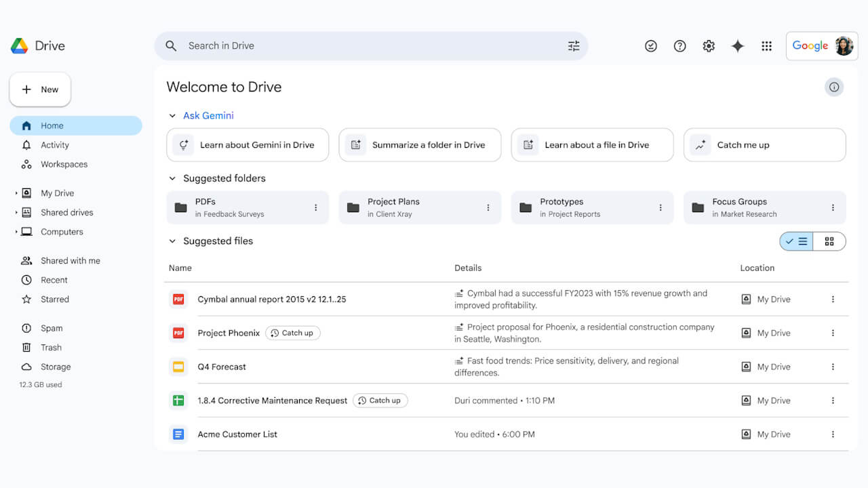Open more options for PDFs folder
The image size is (868, 488).
point(315,207)
